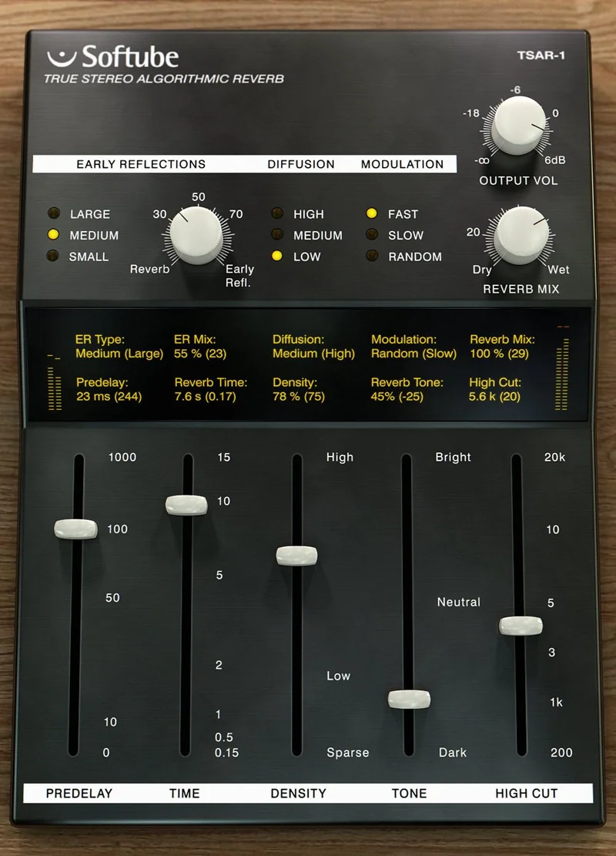
Task: Click the 'Bright' mark on Tone scale
Action: point(453,457)
